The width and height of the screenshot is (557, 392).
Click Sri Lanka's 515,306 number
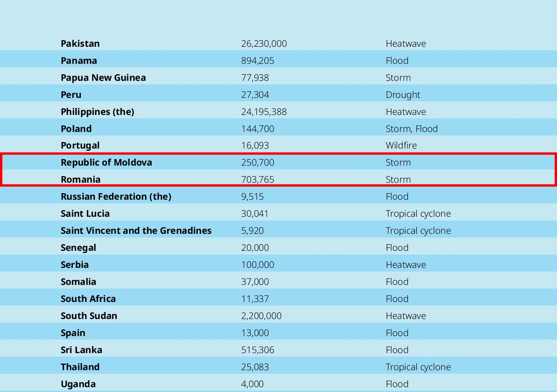257,350
